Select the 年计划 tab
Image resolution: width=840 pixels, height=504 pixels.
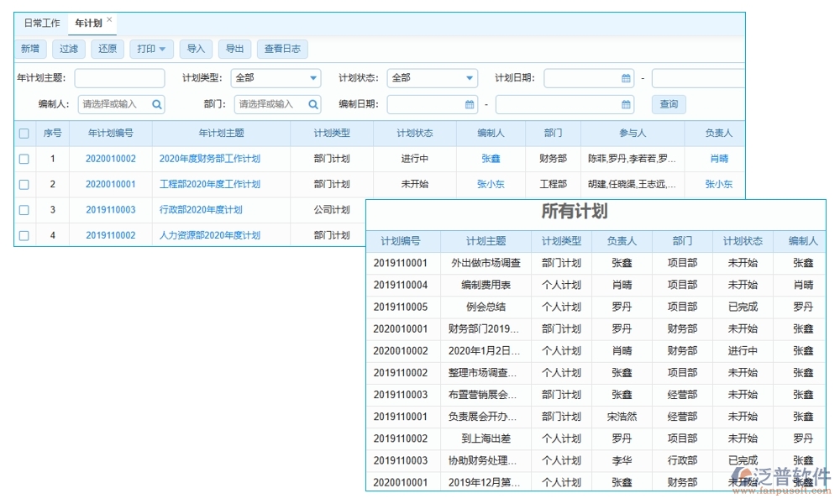click(x=87, y=24)
